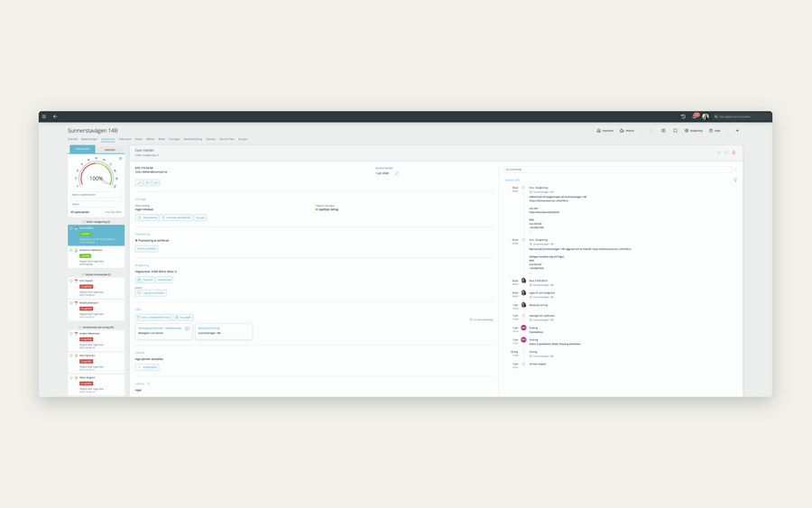Tick the circle checkbox on Johannes's row

(71, 250)
